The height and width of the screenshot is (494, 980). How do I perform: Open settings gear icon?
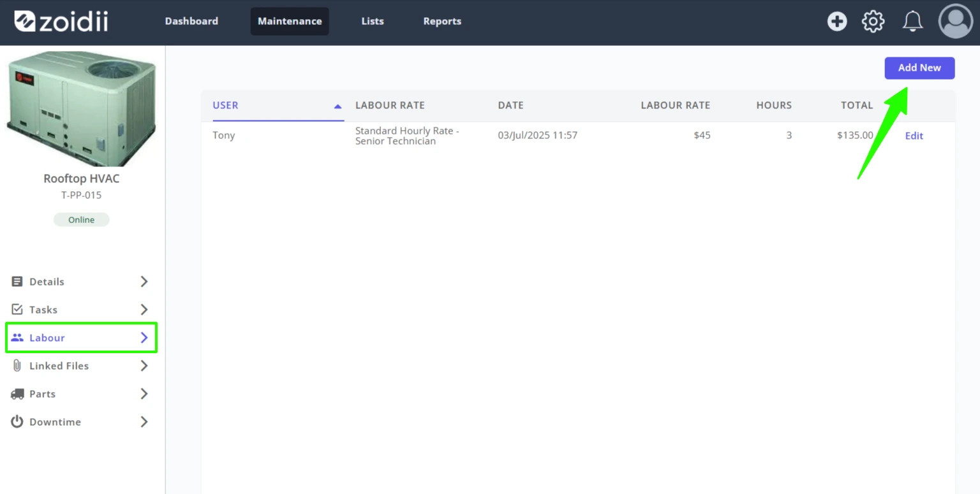[x=873, y=21]
